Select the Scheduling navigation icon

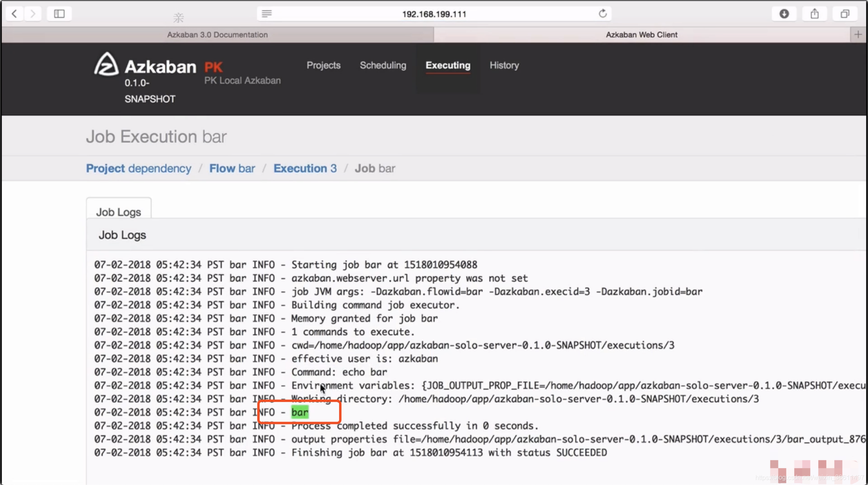pos(383,65)
